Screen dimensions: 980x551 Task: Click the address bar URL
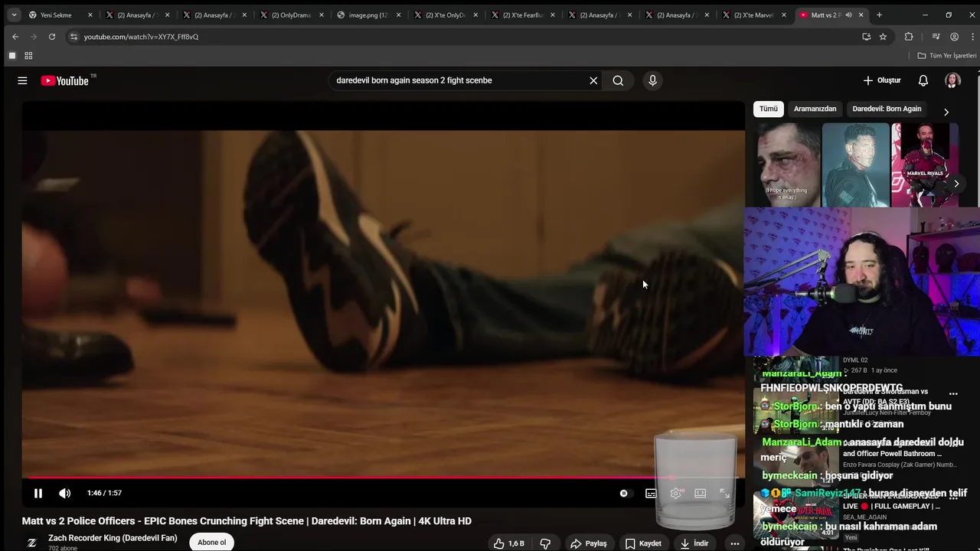click(x=141, y=37)
